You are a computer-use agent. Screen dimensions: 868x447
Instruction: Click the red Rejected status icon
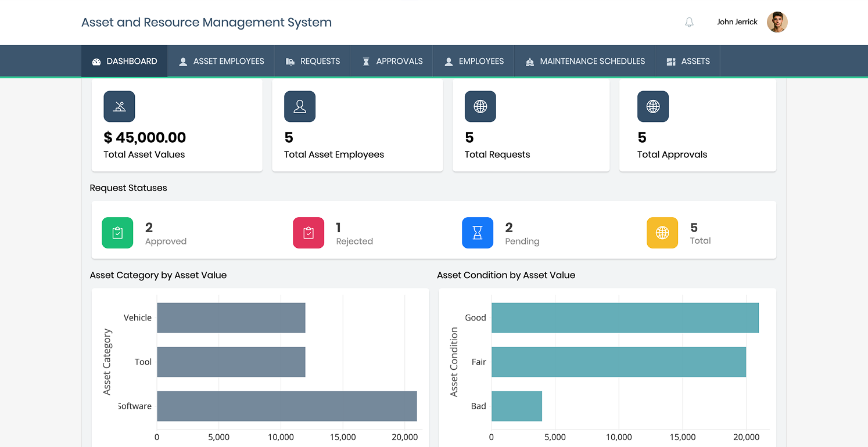tap(309, 232)
